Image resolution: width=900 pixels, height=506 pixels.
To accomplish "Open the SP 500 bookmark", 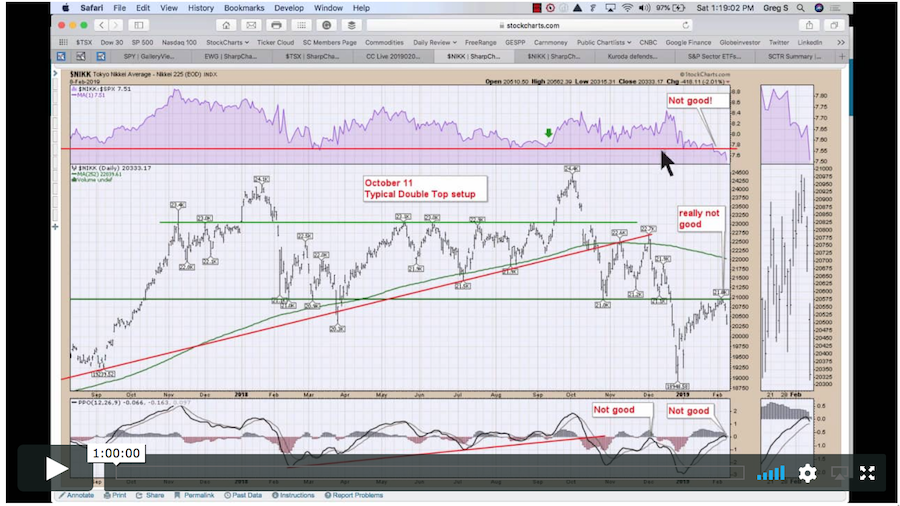I will click(142, 42).
